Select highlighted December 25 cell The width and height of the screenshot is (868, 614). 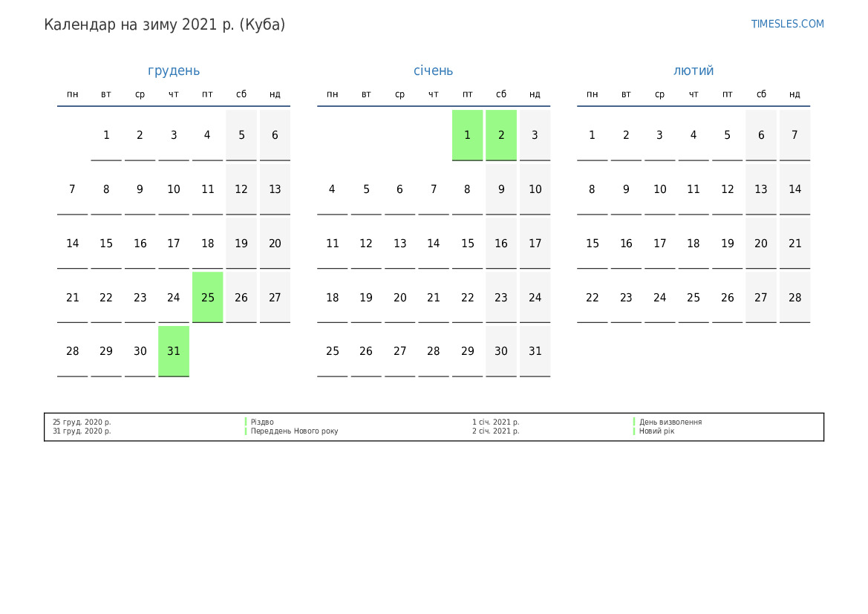click(x=208, y=297)
